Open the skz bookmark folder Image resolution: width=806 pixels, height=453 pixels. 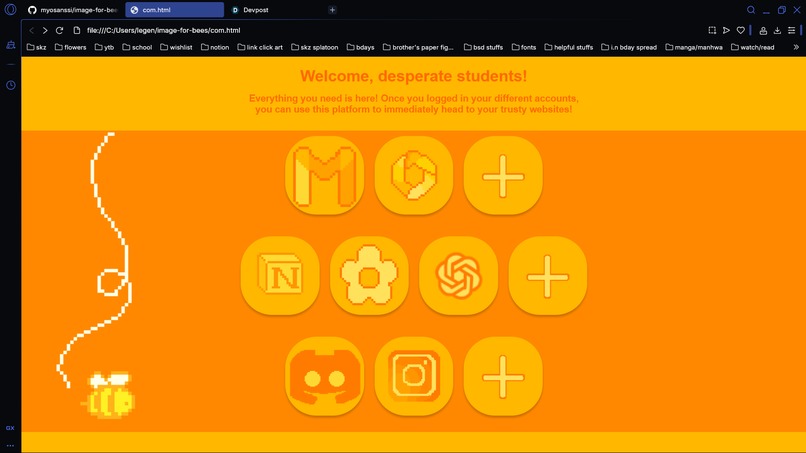pyautogui.click(x=36, y=47)
